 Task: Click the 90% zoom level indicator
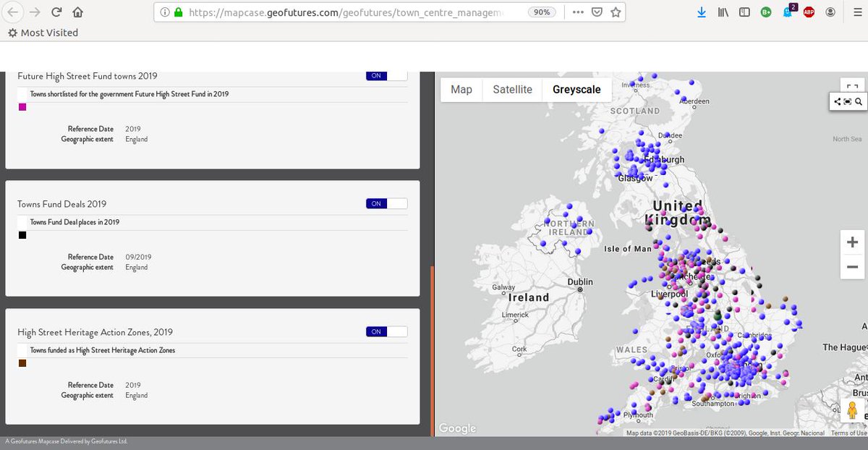[540, 12]
